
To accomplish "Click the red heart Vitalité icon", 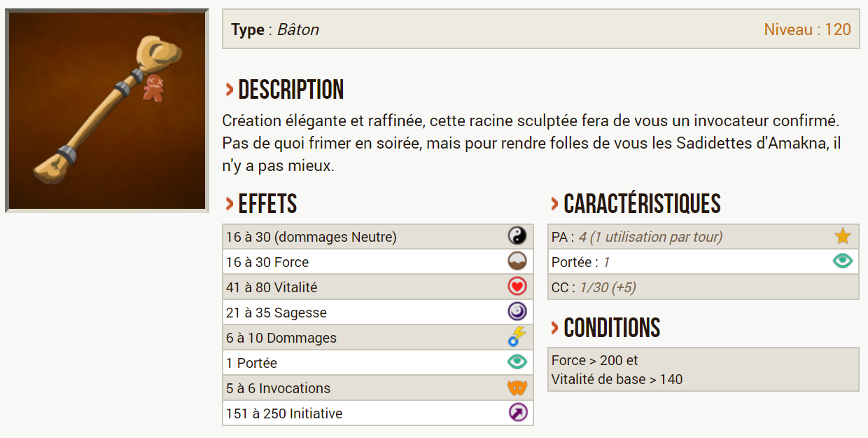I will tap(517, 287).
